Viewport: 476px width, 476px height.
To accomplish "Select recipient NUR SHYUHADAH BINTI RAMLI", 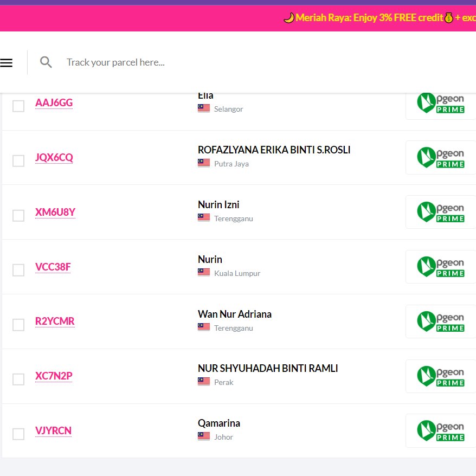I will [x=268, y=368].
